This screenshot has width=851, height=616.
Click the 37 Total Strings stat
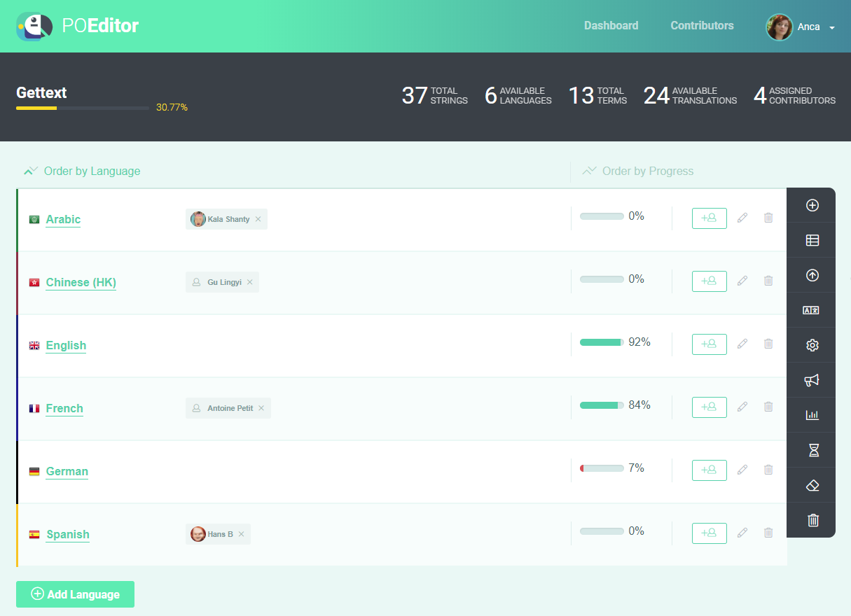[x=434, y=95]
